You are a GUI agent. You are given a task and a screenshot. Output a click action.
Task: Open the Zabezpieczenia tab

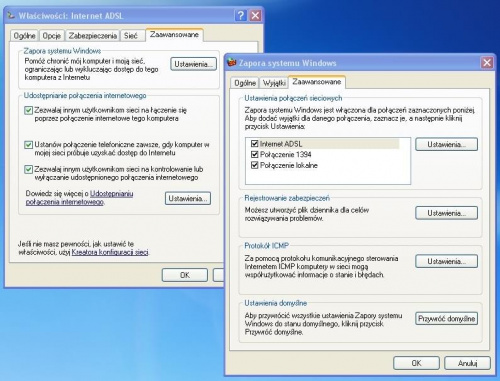point(93,36)
